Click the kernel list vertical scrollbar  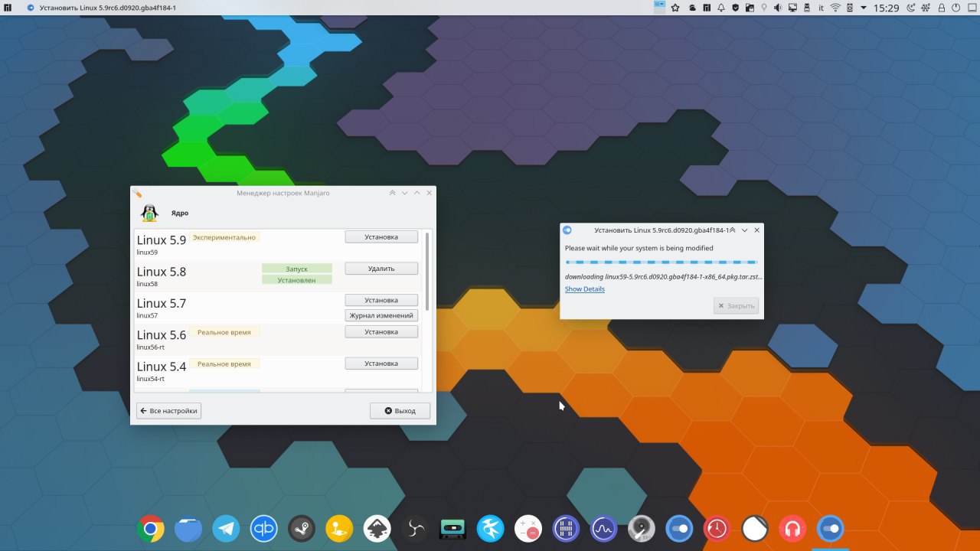pos(426,272)
